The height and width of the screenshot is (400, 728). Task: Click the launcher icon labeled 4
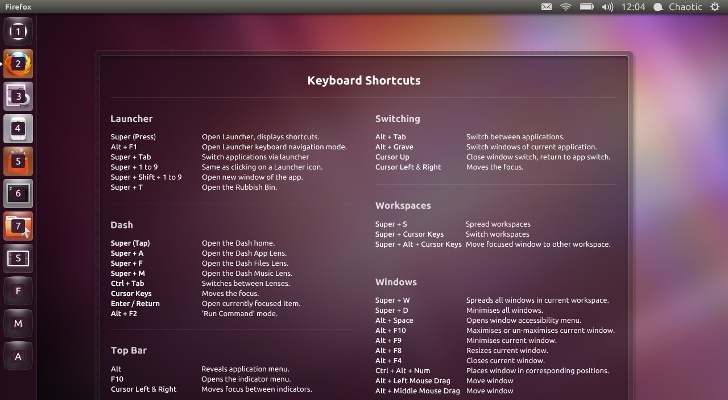(18, 129)
